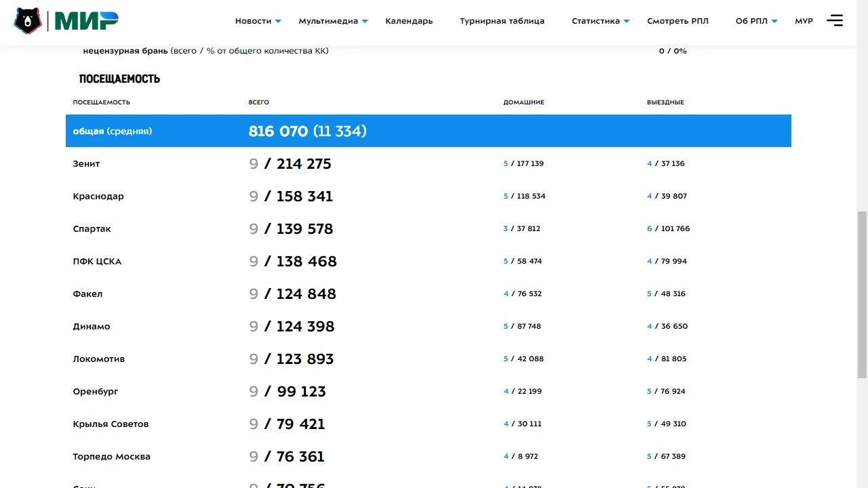Click Зенит away value 4 / 37 136
Screen dimensions: 868x488
click(x=666, y=163)
